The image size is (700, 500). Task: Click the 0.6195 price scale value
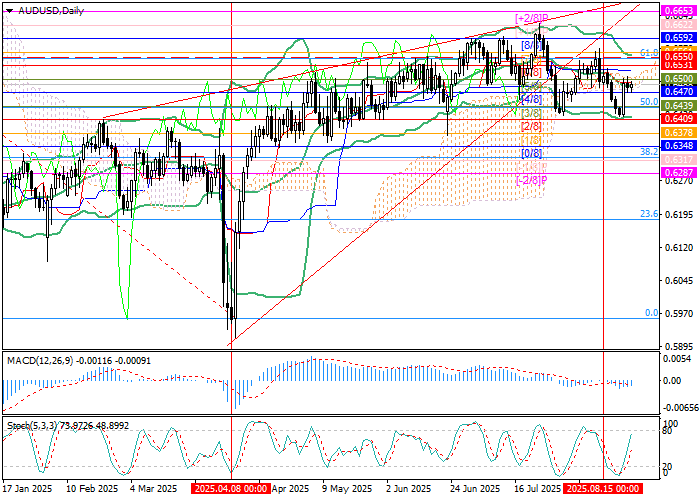pos(680,215)
